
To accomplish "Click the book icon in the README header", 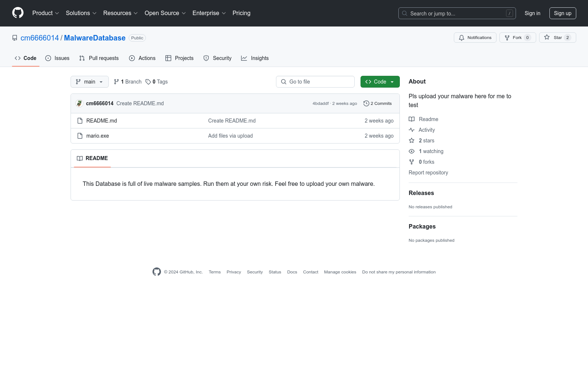I will pos(80,158).
